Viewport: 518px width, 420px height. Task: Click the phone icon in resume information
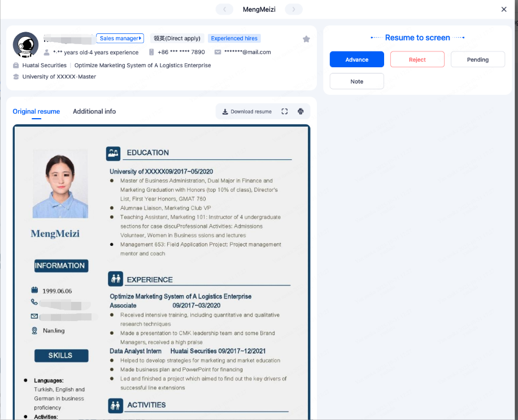(x=34, y=302)
